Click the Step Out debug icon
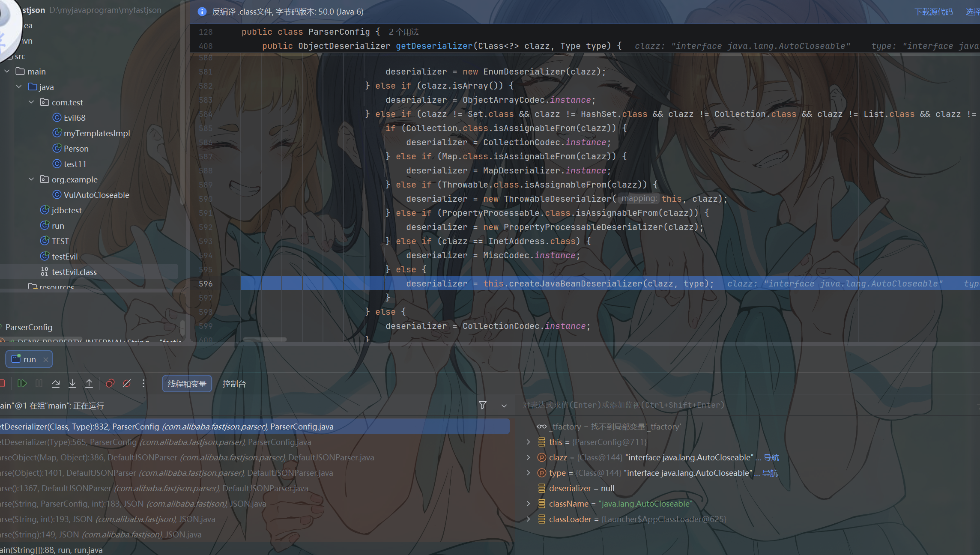Image resolution: width=980 pixels, height=555 pixels. [x=89, y=383]
